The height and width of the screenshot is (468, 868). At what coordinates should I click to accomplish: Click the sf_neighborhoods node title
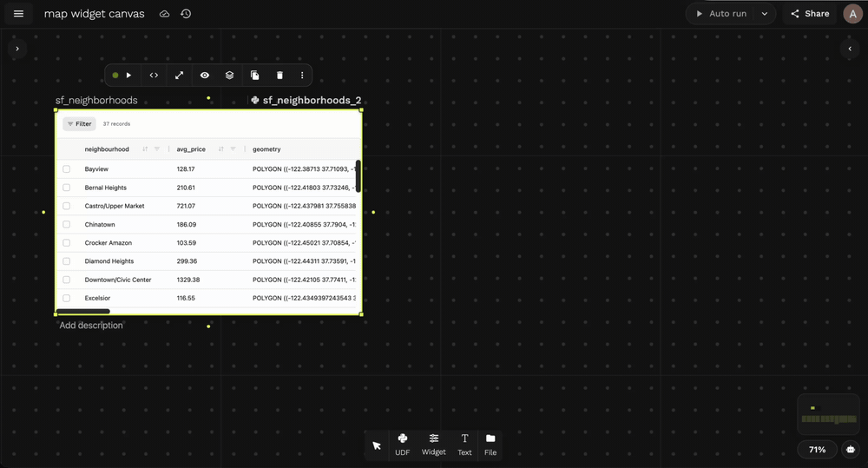click(x=96, y=100)
